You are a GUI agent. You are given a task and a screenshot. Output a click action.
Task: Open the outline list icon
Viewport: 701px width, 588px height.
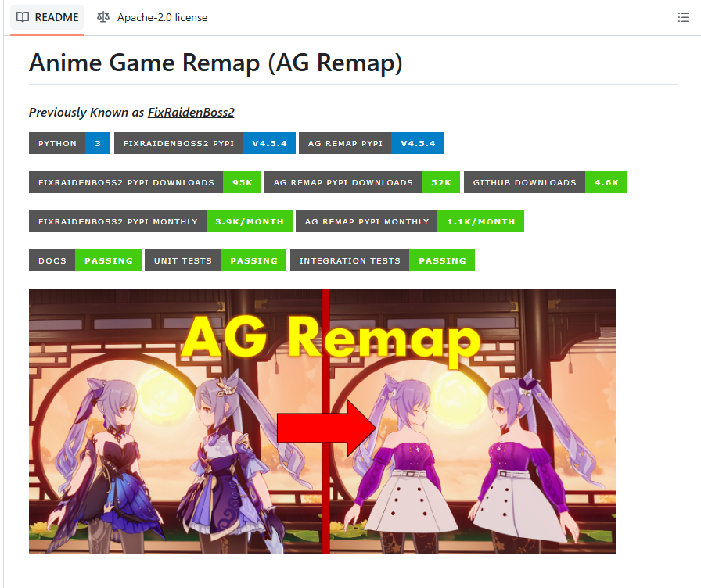pos(683,17)
